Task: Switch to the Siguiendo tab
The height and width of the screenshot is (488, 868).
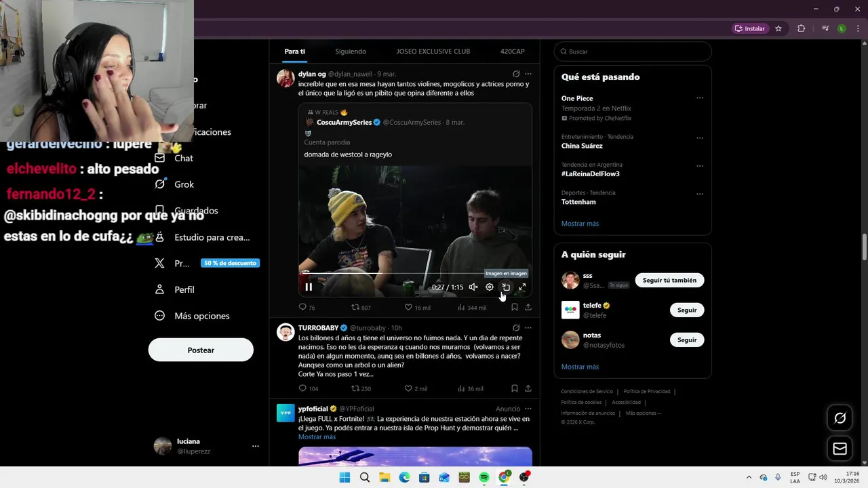Action: pos(351,52)
